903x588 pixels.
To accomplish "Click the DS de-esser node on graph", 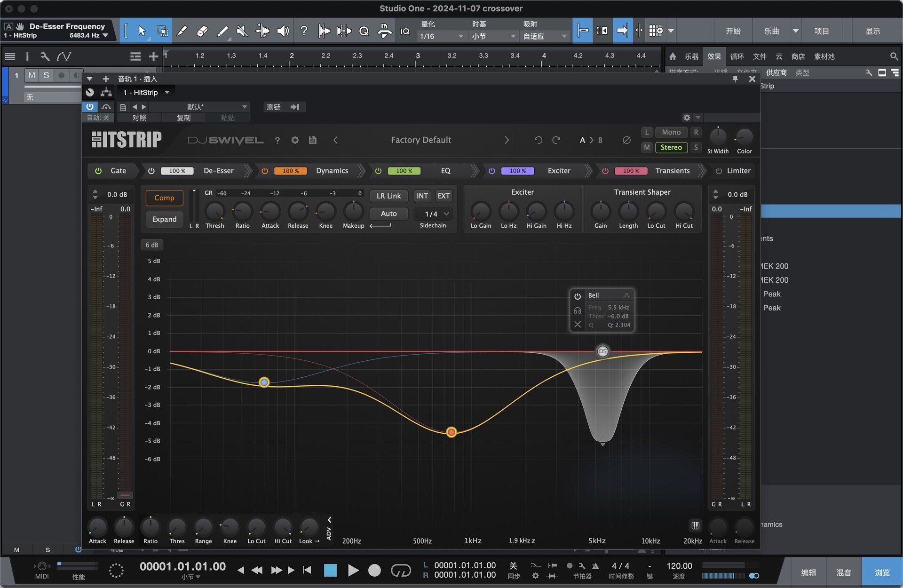I will 602,351.
